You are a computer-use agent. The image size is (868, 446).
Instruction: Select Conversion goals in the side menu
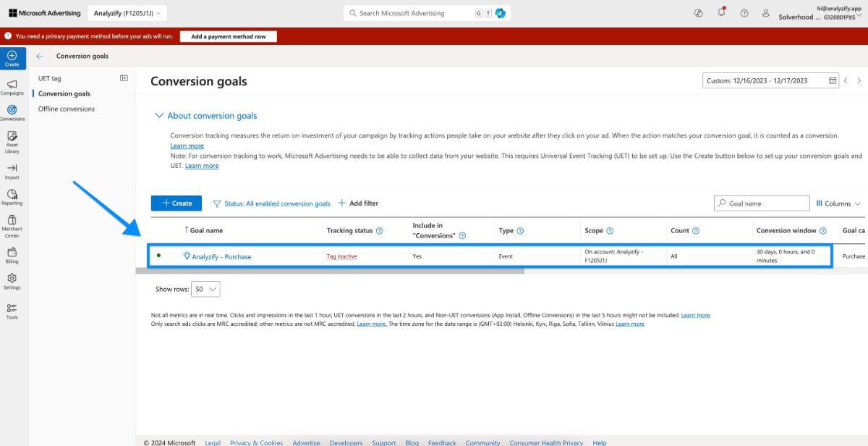point(64,93)
